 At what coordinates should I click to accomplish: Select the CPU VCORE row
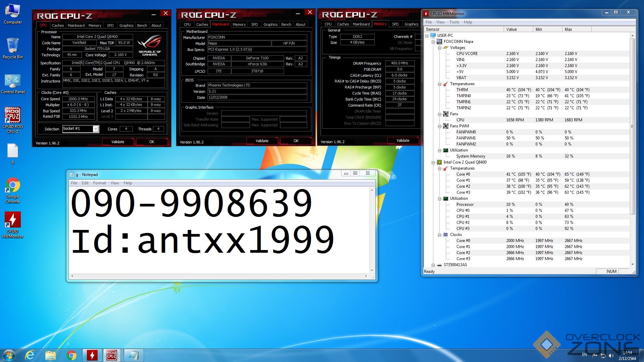(527, 54)
